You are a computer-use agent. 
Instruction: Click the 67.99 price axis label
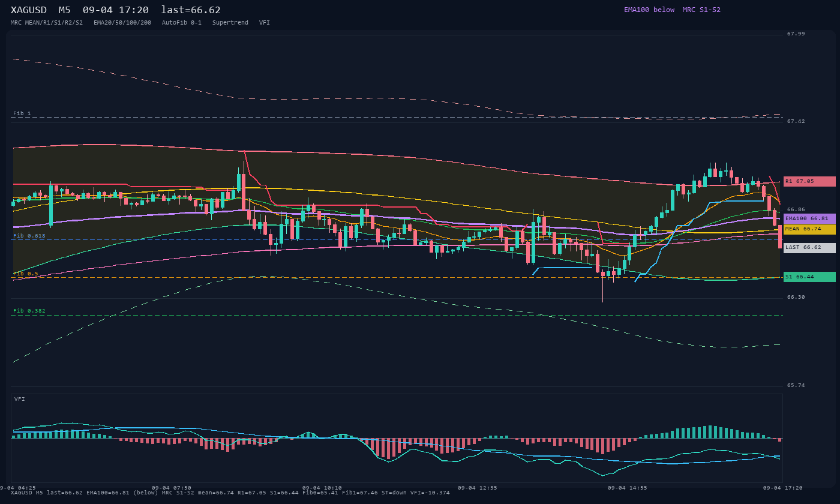coord(796,34)
